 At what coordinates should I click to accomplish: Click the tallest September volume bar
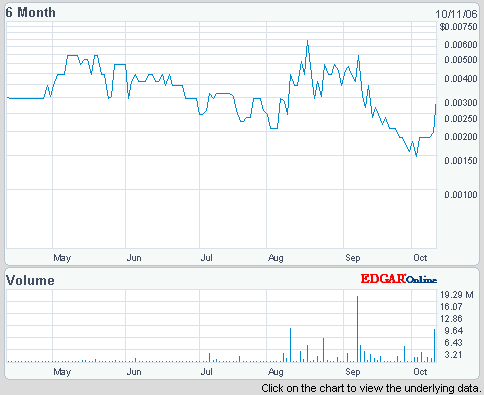358,329
